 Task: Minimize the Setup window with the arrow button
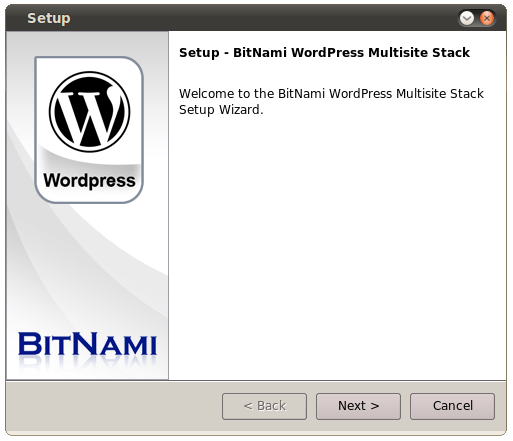point(467,18)
